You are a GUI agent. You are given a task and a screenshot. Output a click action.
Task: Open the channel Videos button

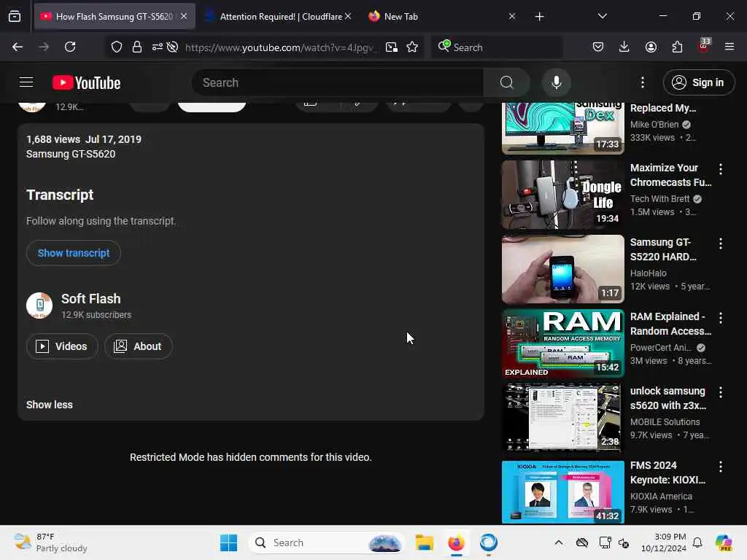coord(62,346)
